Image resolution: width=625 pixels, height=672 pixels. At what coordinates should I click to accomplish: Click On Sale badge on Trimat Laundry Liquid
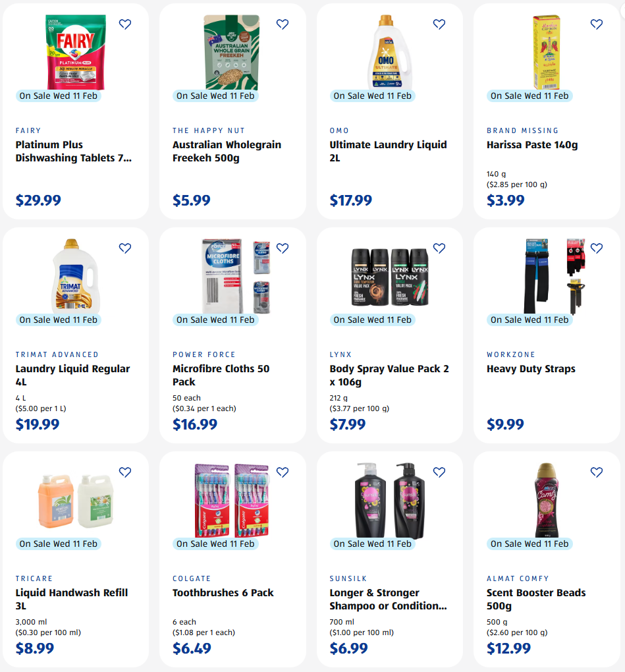tap(59, 320)
